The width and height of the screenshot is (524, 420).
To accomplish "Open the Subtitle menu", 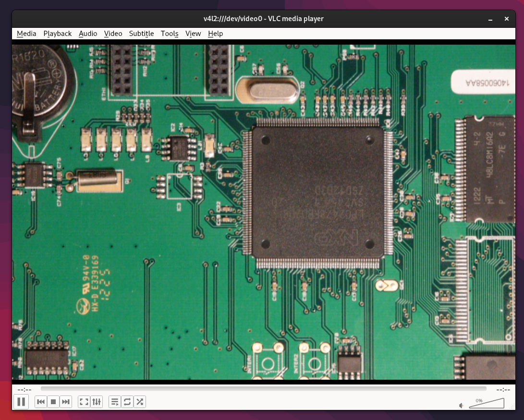I will (141, 34).
